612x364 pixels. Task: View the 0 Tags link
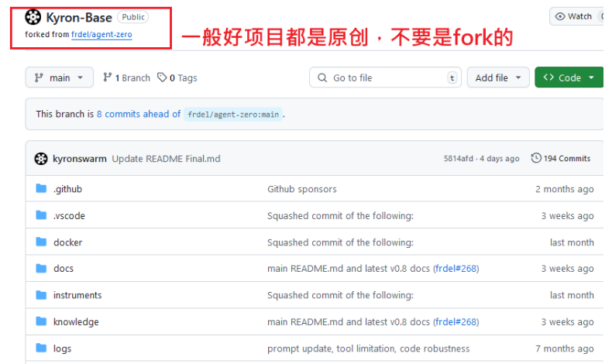click(x=177, y=78)
